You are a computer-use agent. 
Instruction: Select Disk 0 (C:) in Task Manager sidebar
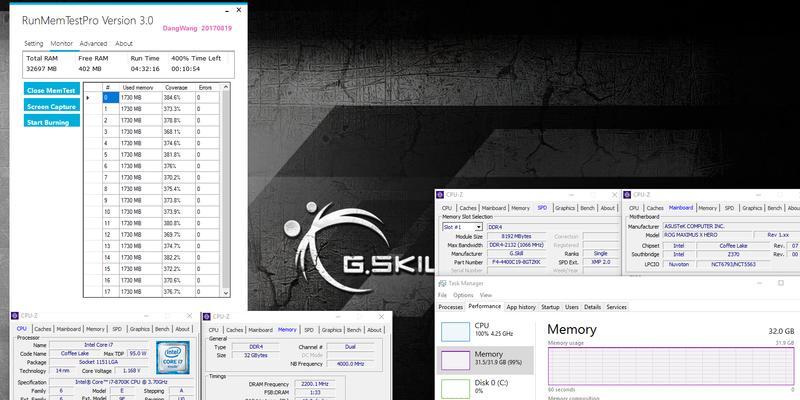pyautogui.click(x=485, y=388)
